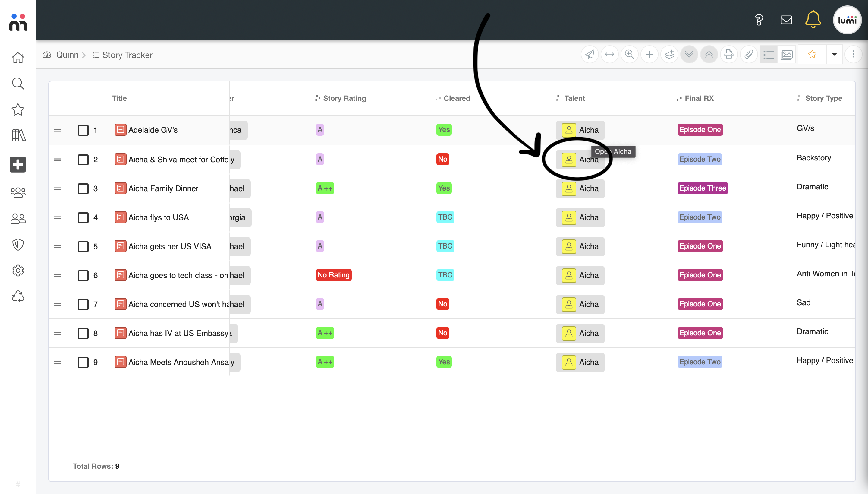Screen dimensions: 868x494
Task: Open the mail envelope icon
Action: [x=786, y=20]
